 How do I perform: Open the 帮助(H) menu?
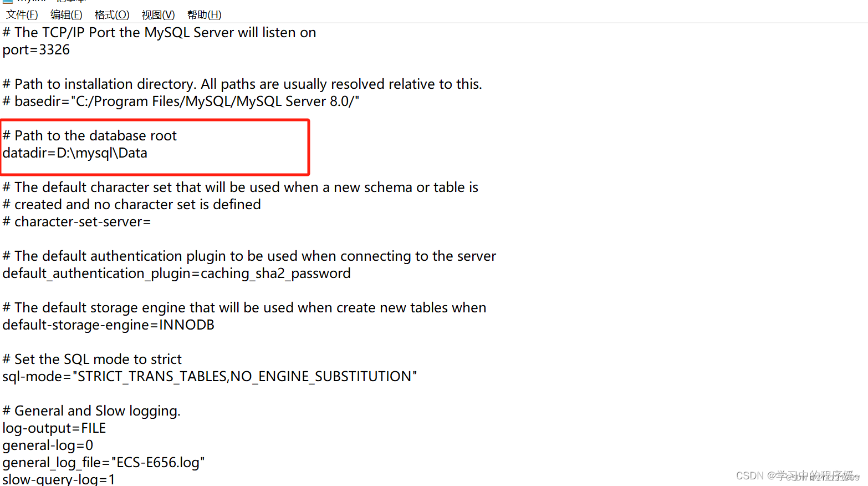203,14
